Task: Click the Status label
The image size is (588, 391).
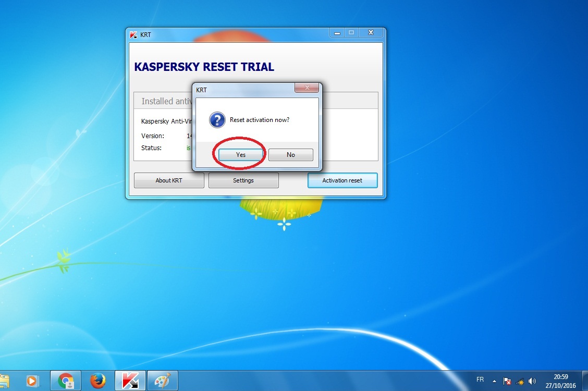Action: [151, 148]
